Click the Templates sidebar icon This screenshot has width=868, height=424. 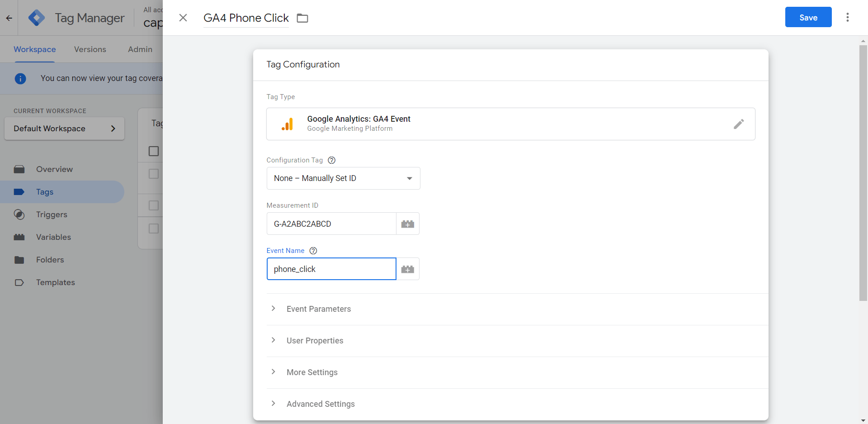click(19, 282)
